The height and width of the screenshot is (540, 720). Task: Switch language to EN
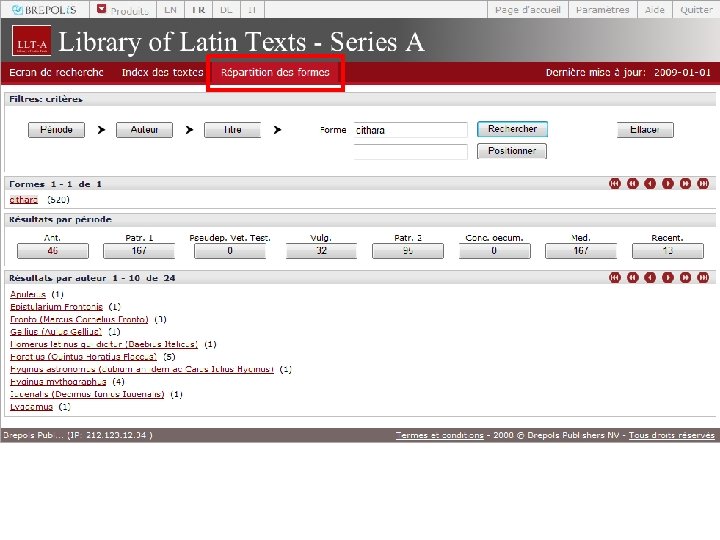170,10
